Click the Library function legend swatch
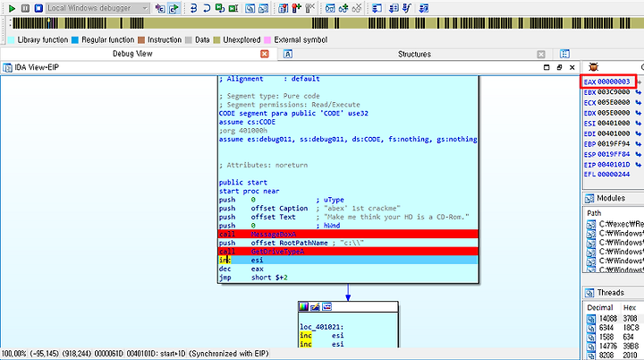Screen dimensions: 644x360 (x=11, y=40)
